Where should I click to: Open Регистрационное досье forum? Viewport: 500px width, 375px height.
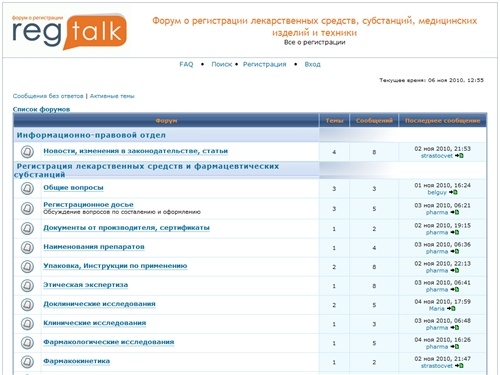tap(88, 204)
